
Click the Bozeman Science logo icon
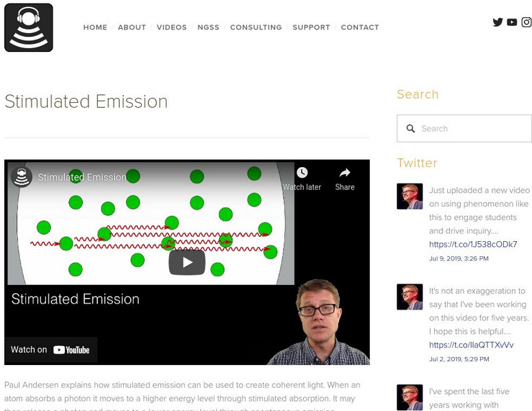click(29, 27)
